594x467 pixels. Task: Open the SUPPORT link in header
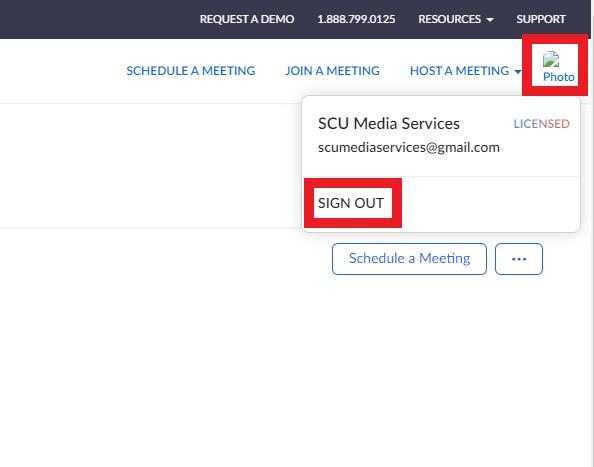point(541,19)
